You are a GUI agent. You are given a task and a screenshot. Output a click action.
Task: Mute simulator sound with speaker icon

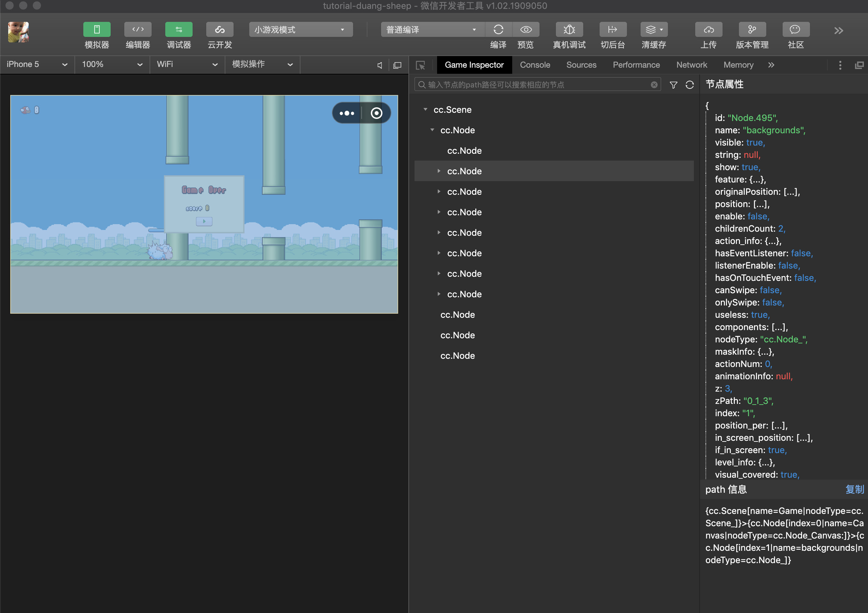[380, 65]
